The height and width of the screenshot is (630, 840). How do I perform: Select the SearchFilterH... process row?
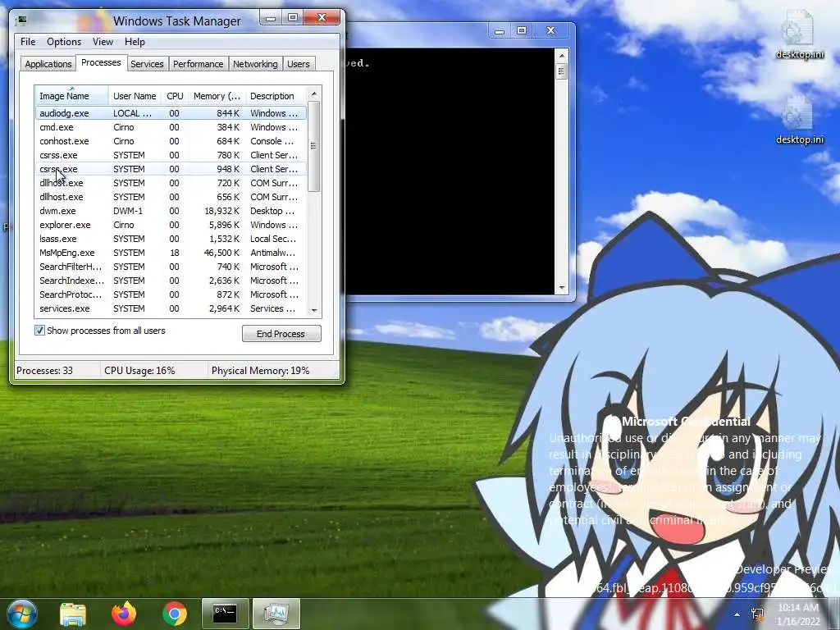pyautogui.click(x=171, y=267)
